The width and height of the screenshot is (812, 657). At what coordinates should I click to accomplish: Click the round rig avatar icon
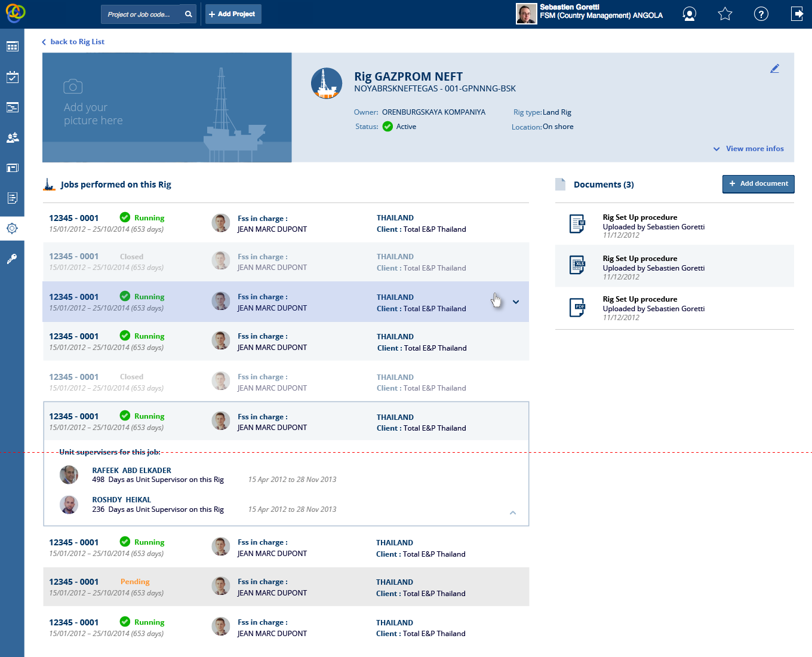[x=327, y=83]
